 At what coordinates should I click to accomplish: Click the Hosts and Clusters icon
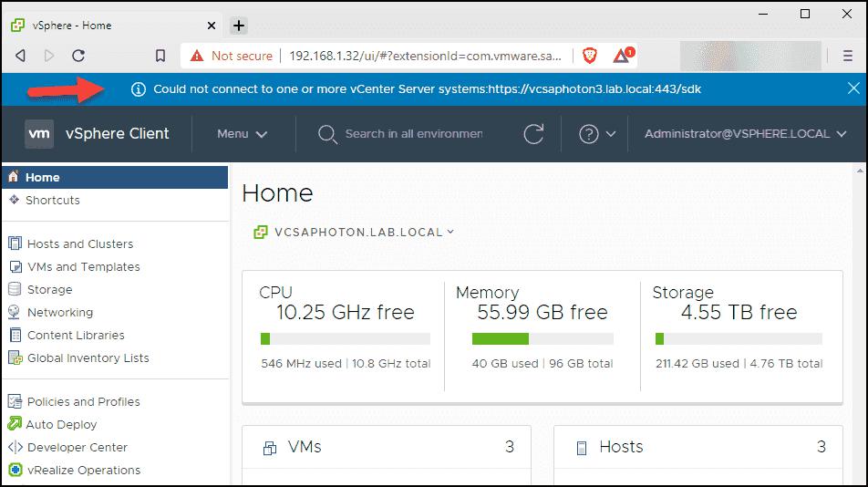tap(15, 243)
